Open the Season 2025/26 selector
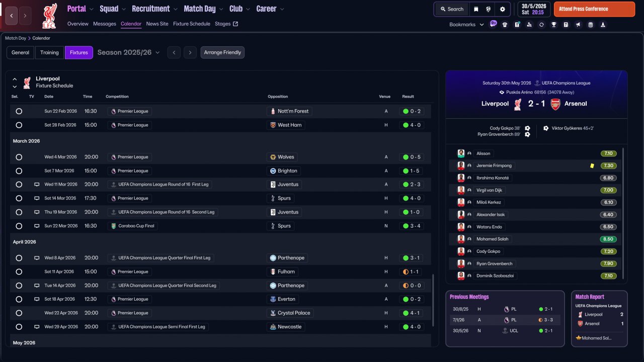Viewport: 644px width, 362px height. point(129,52)
